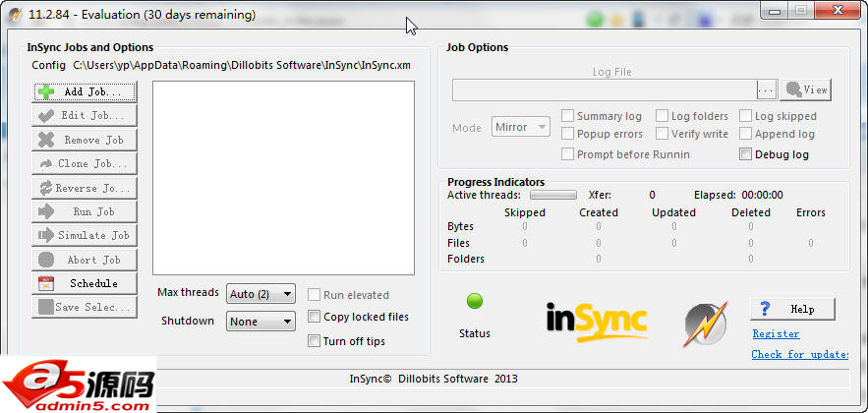The height and width of the screenshot is (413, 868).
Task: Click the title bar application icon
Action: pyautogui.click(x=16, y=14)
